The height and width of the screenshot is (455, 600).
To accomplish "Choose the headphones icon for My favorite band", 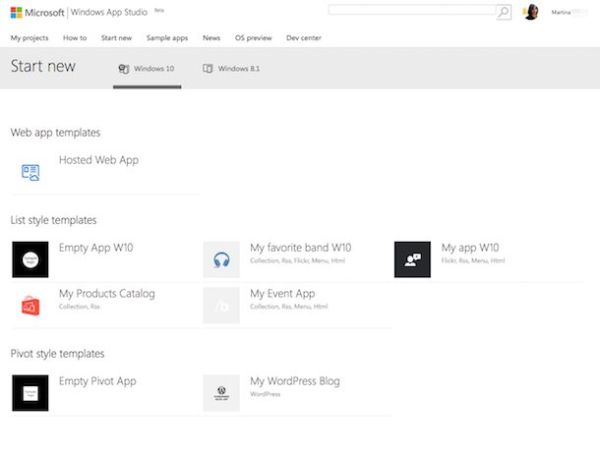I will coord(221,259).
